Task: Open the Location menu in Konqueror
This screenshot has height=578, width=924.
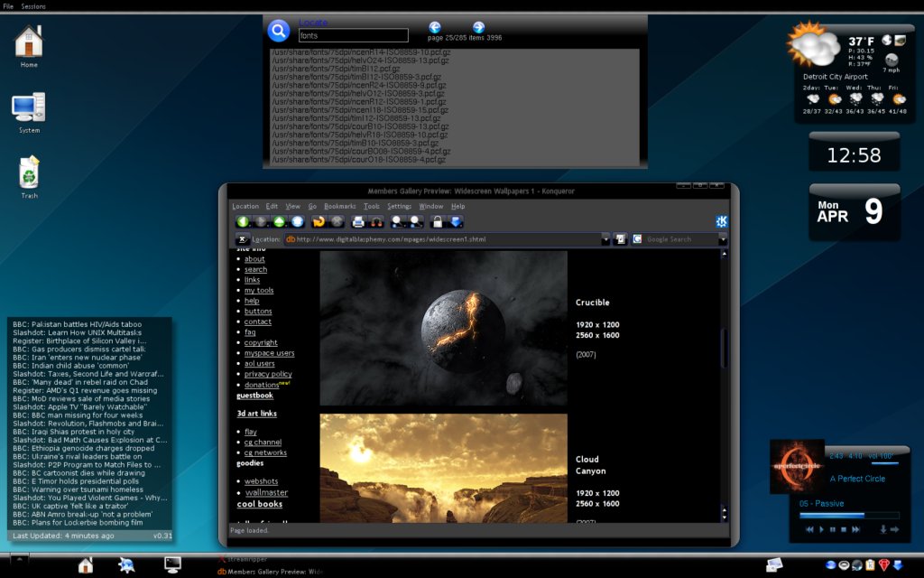Action: click(245, 207)
